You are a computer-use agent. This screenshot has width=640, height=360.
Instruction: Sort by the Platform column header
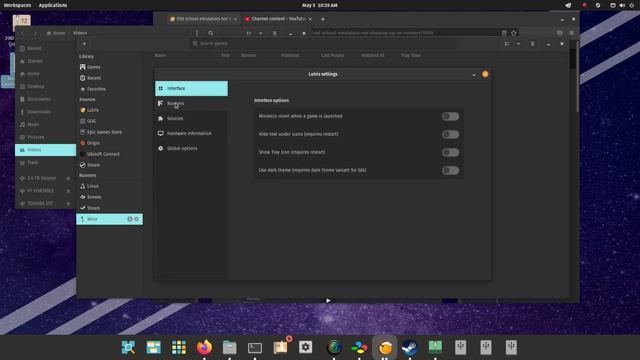coord(290,56)
